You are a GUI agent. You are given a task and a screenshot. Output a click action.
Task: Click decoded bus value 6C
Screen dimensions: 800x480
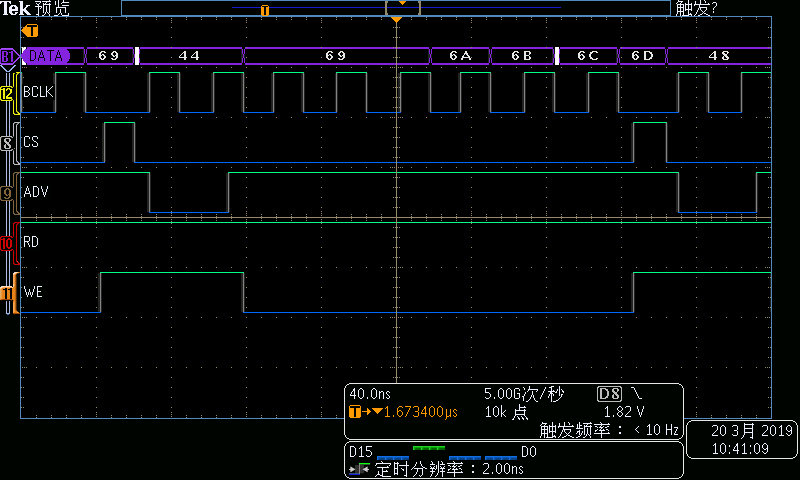tap(588, 56)
